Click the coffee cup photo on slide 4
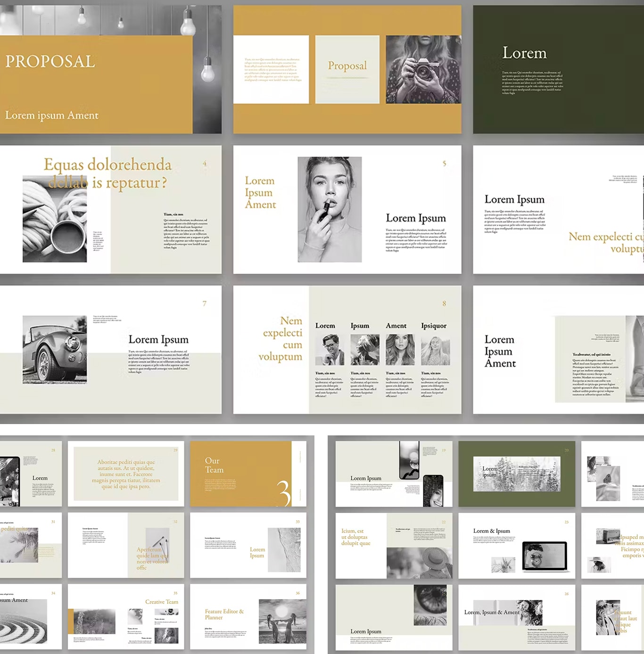 click(x=55, y=219)
